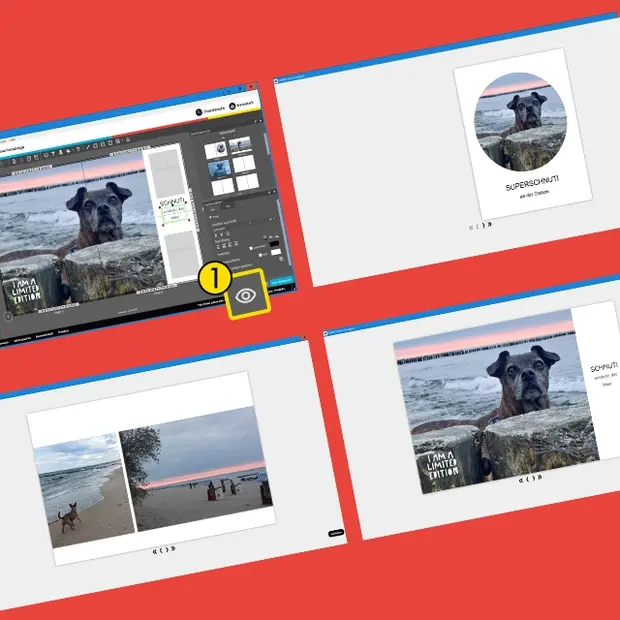Click upper gray image placeholder on page
620x620 pixels.
pos(166,172)
